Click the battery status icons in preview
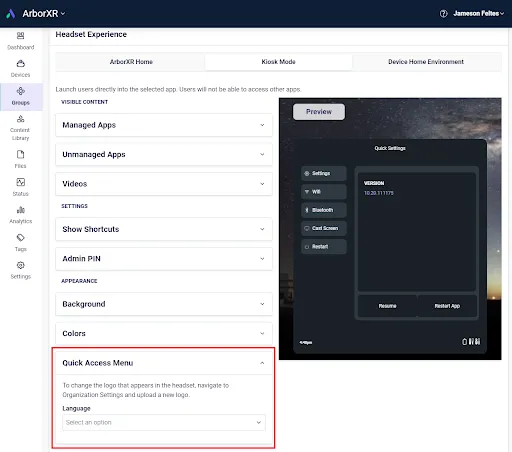This screenshot has width=512, height=452. coord(471,342)
